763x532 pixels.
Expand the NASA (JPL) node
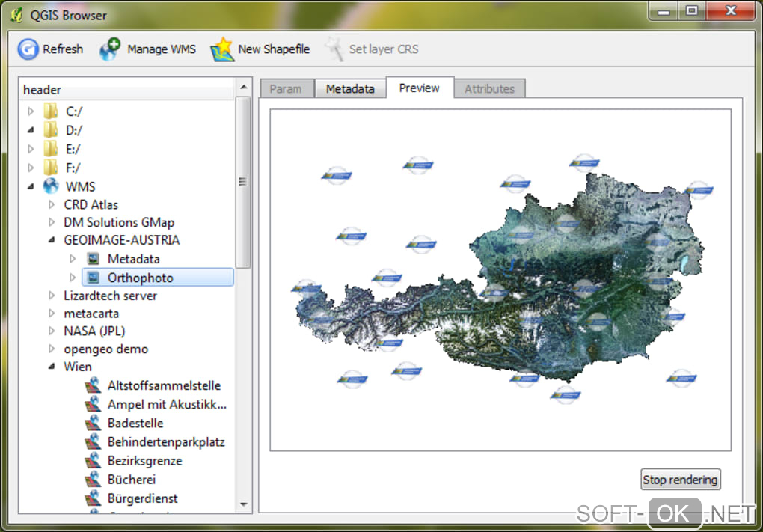[x=52, y=331]
